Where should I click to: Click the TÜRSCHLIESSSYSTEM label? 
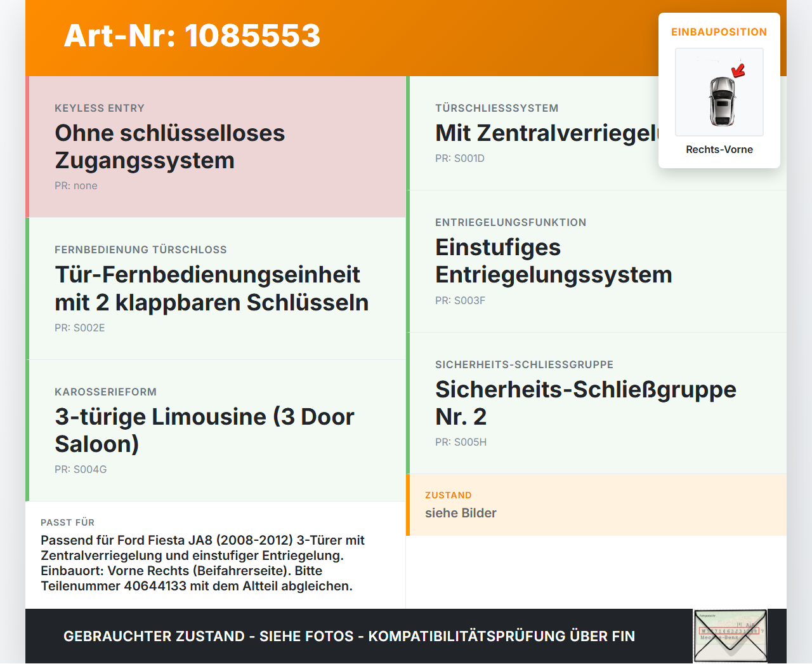(x=497, y=108)
